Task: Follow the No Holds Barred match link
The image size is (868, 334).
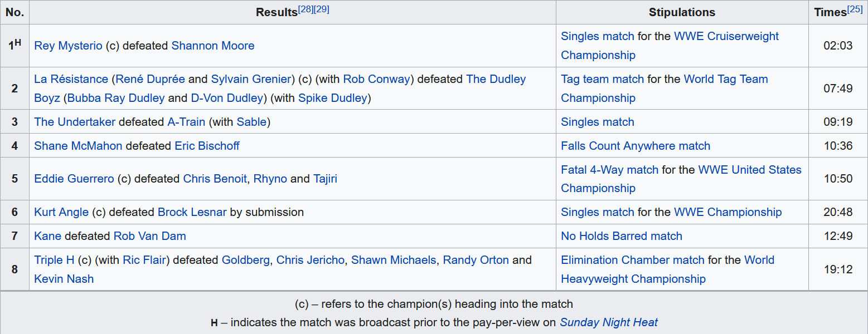Action: pos(622,236)
